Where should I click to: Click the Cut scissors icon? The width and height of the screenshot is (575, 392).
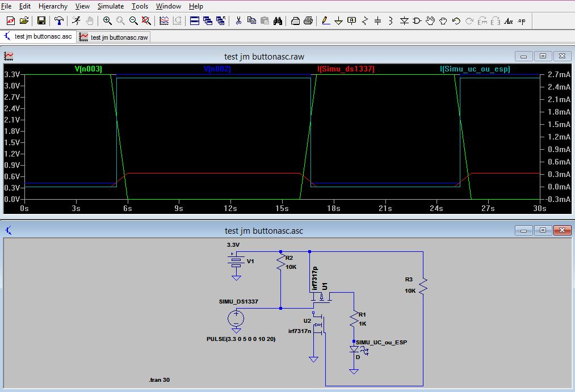[x=238, y=21]
